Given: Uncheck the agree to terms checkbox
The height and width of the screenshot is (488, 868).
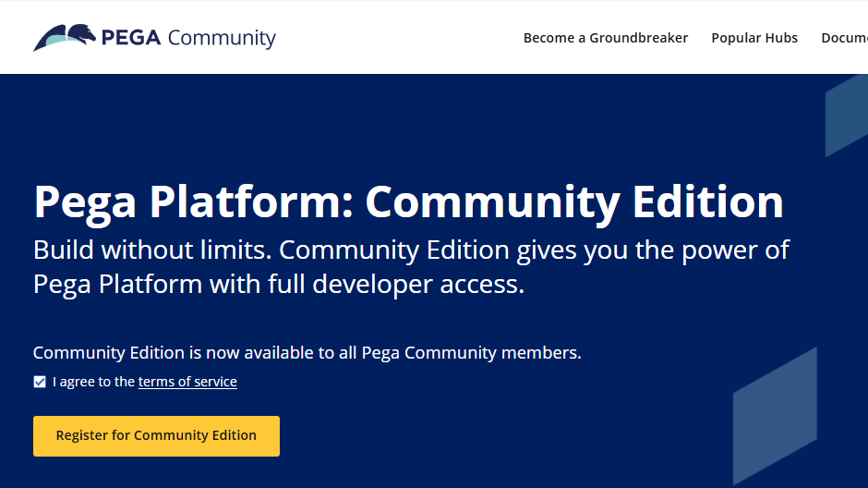Looking at the screenshot, I should [40, 382].
